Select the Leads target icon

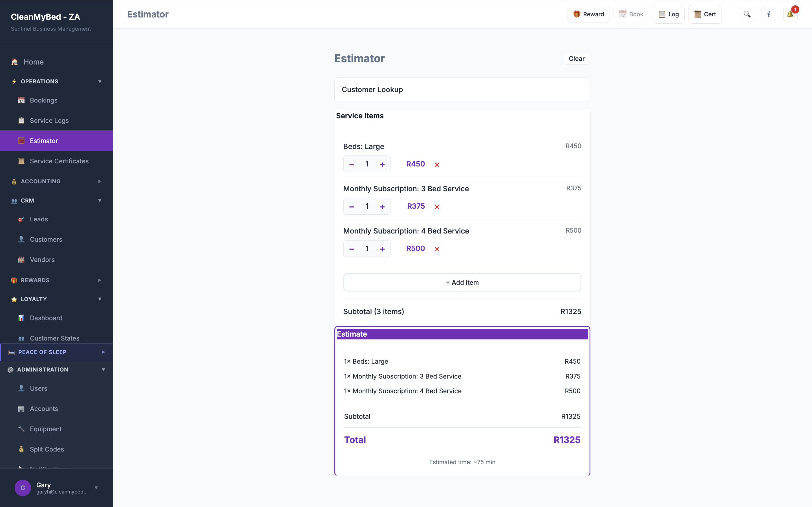[21, 219]
